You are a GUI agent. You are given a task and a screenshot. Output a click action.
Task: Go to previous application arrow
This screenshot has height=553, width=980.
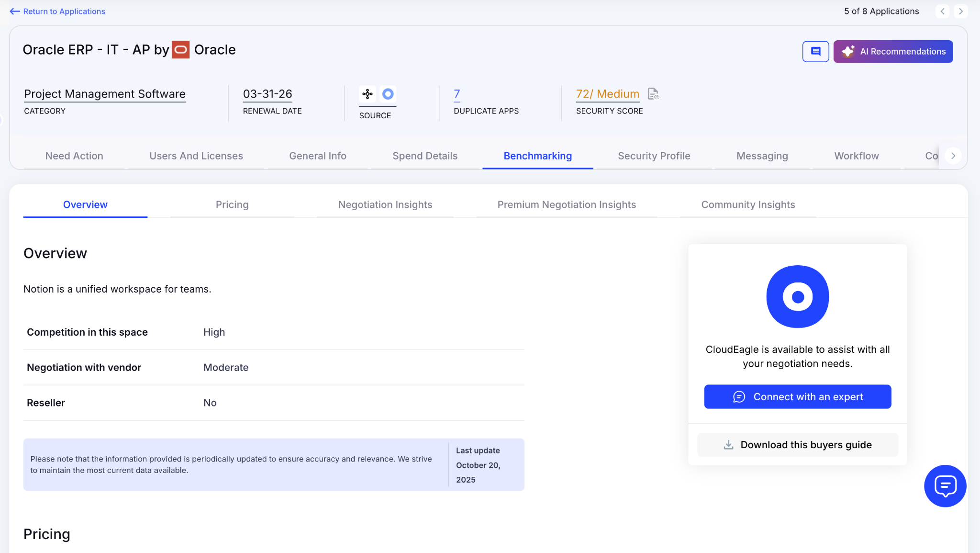[942, 11]
